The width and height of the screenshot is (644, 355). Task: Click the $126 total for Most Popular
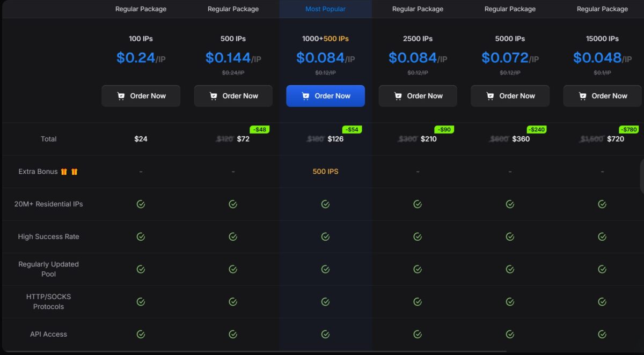click(335, 139)
